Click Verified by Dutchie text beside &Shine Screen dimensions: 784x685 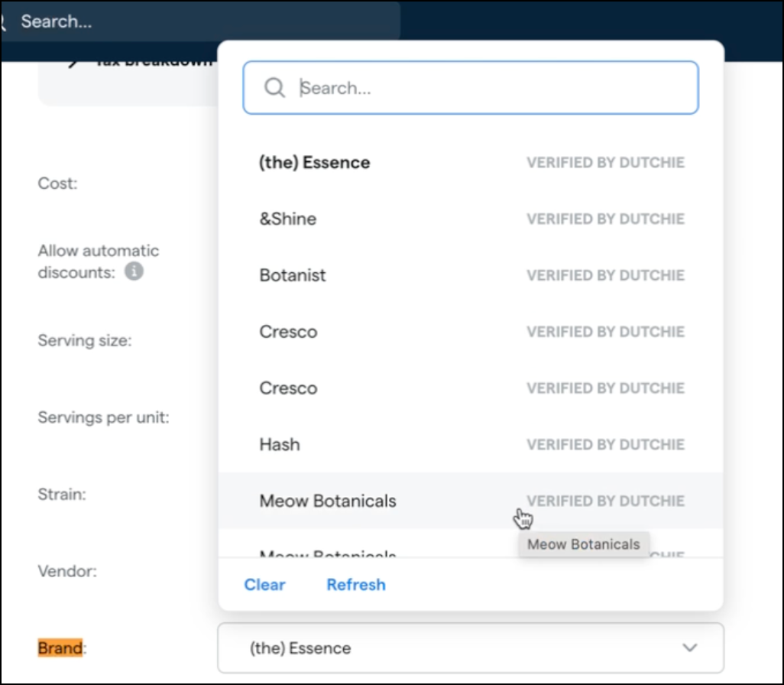pyautogui.click(x=605, y=219)
